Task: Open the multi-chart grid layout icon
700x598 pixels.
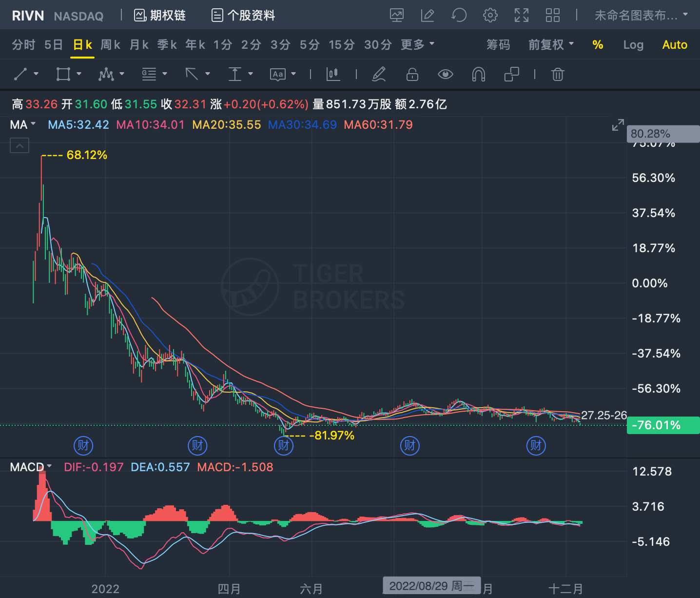Action: click(x=552, y=15)
